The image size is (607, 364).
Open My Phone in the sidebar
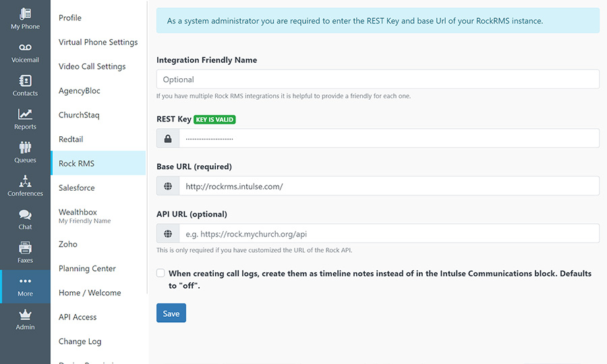(25, 19)
